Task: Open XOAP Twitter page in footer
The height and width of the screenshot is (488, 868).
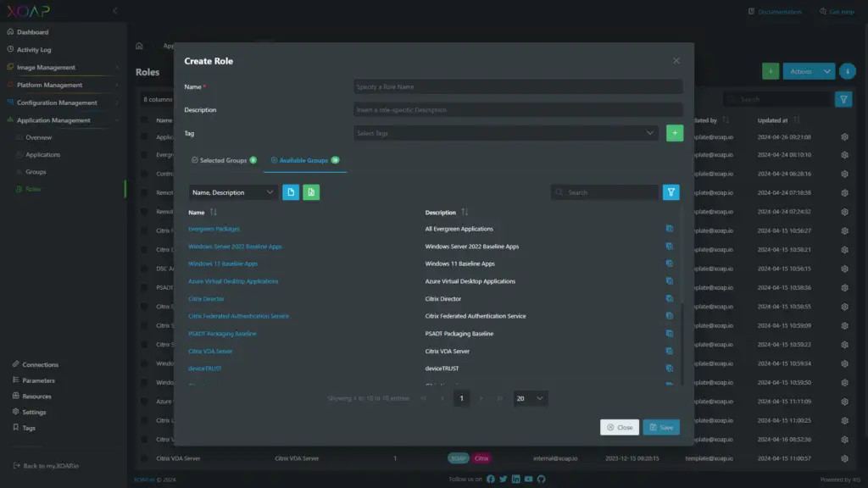Action: (504, 480)
